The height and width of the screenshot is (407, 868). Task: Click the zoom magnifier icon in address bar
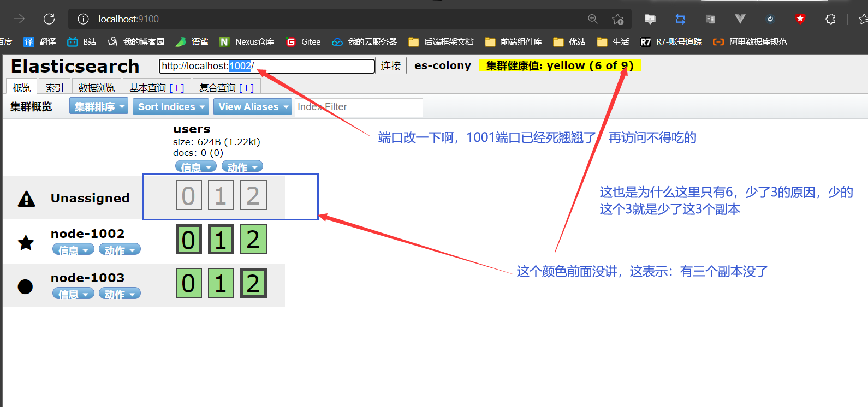point(593,19)
